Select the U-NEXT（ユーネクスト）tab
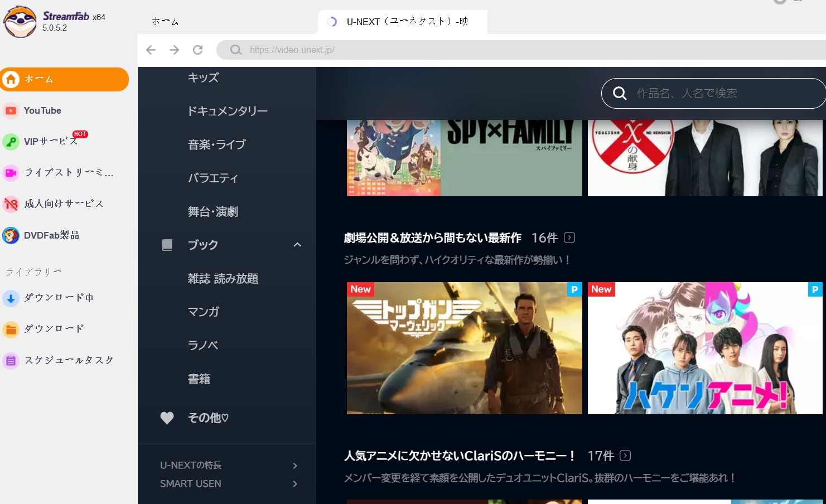This screenshot has width=826, height=504. (402, 22)
